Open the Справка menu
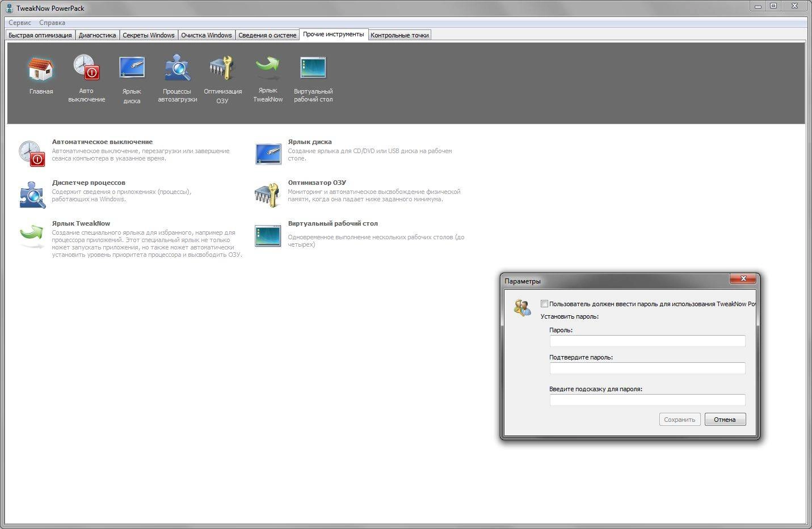 click(x=52, y=23)
